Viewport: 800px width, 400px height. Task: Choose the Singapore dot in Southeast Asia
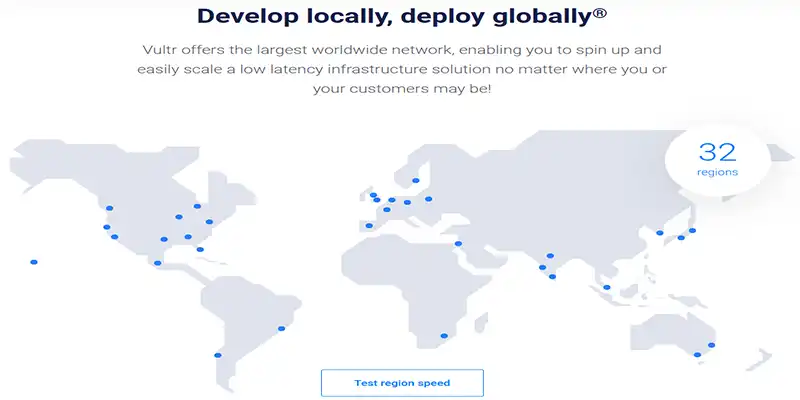point(607,288)
